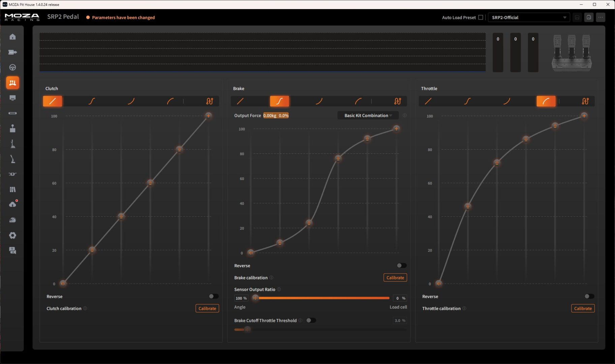Image resolution: width=615 pixels, height=364 pixels.
Task: Open the books library icon in sidebar
Action: tap(12, 189)
